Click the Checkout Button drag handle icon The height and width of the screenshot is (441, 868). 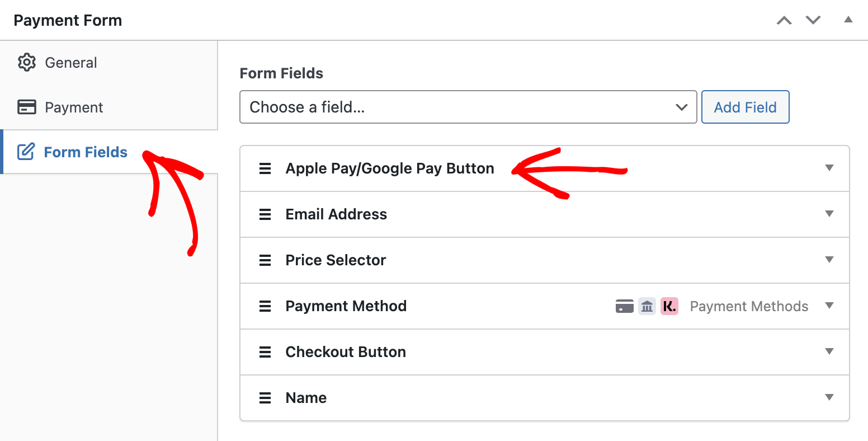(265, 352)
